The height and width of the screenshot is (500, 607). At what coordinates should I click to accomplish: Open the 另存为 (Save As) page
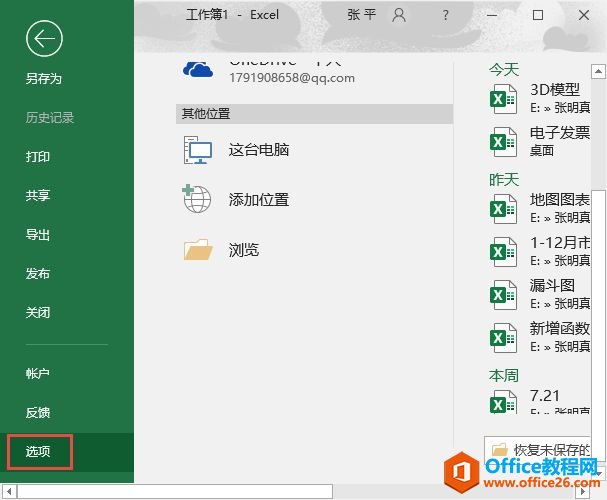pyautogui.click(x=43, y=79)
